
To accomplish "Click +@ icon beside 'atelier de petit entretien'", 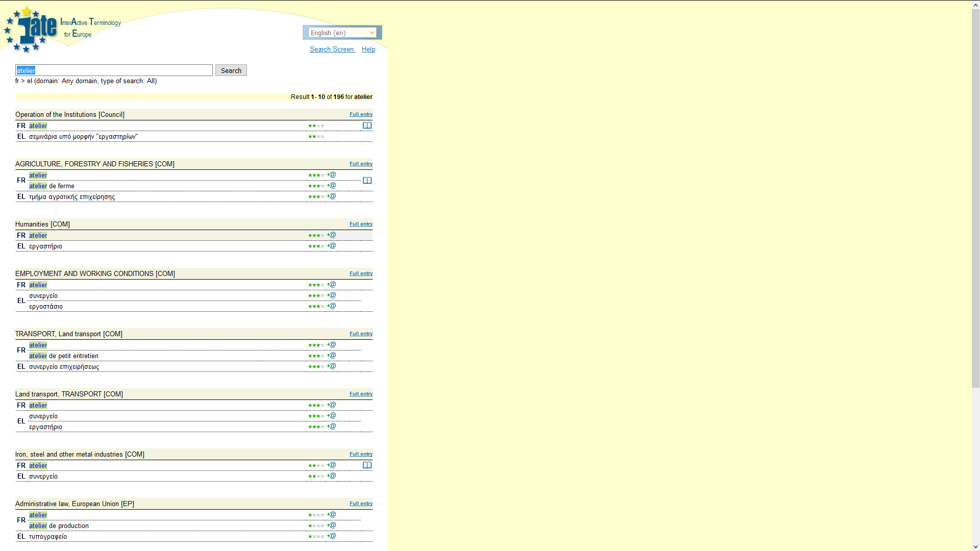I will (x=332, y=356).
